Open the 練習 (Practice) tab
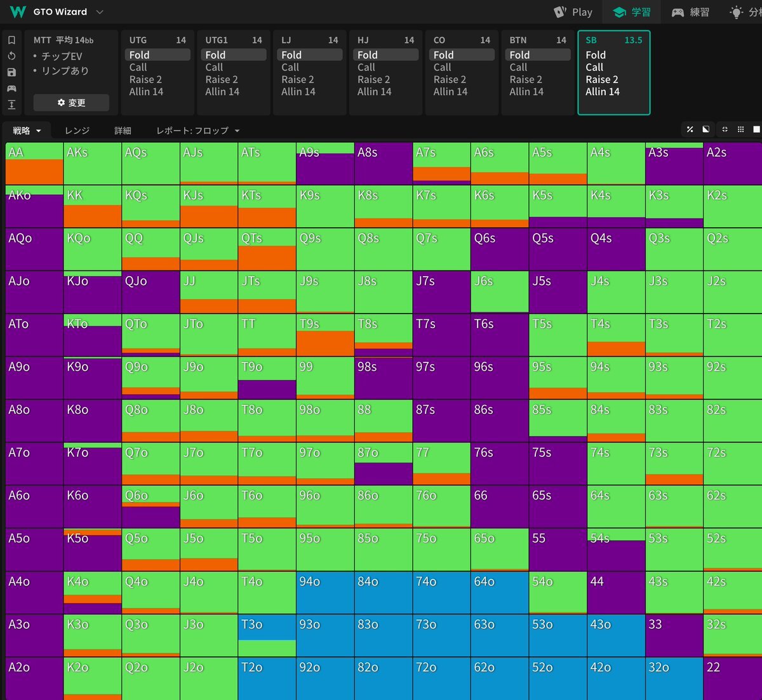 pos(690,12)
